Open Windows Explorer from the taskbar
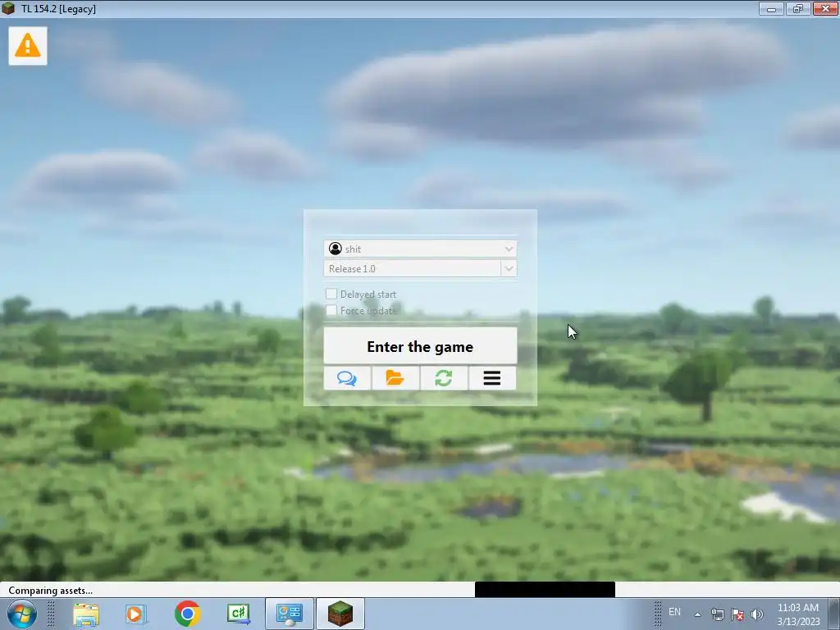This screenshot has width=840, height=630. (85, 614)
